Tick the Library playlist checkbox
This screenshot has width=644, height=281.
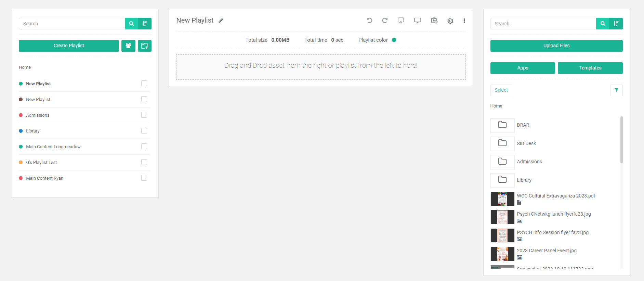coord(144,131)
